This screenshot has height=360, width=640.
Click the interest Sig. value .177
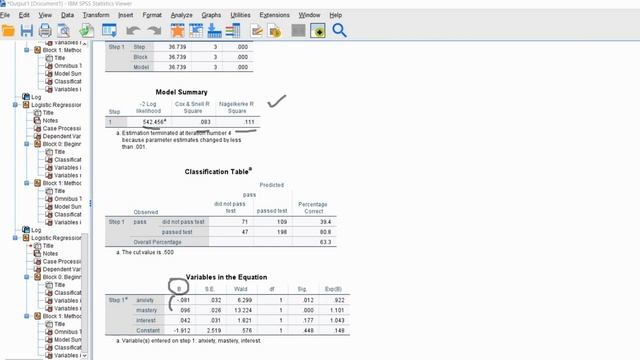pyautogui.click(x=308, y=320)
